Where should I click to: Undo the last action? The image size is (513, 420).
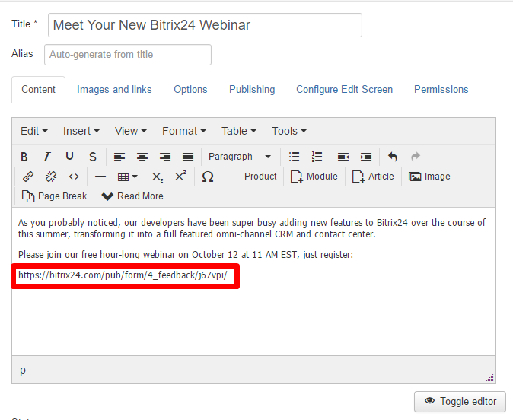pos(393,157)
